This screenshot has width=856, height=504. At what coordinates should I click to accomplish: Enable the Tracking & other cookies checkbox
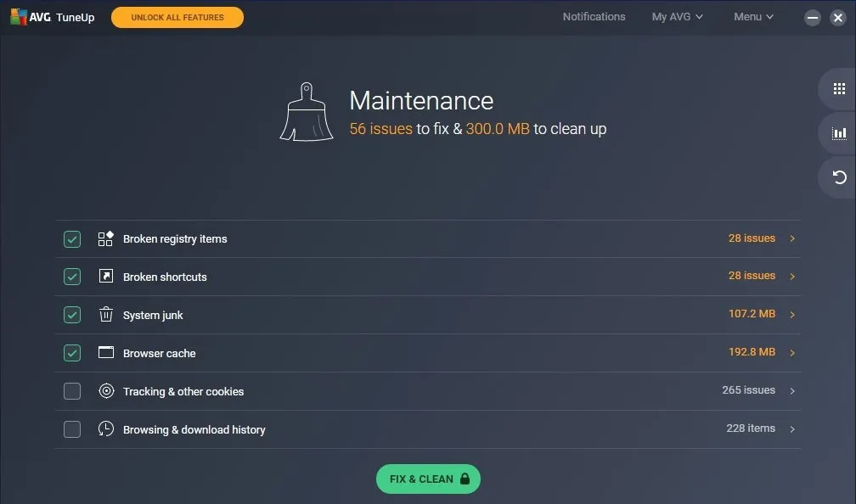click(x=71, y=391)
